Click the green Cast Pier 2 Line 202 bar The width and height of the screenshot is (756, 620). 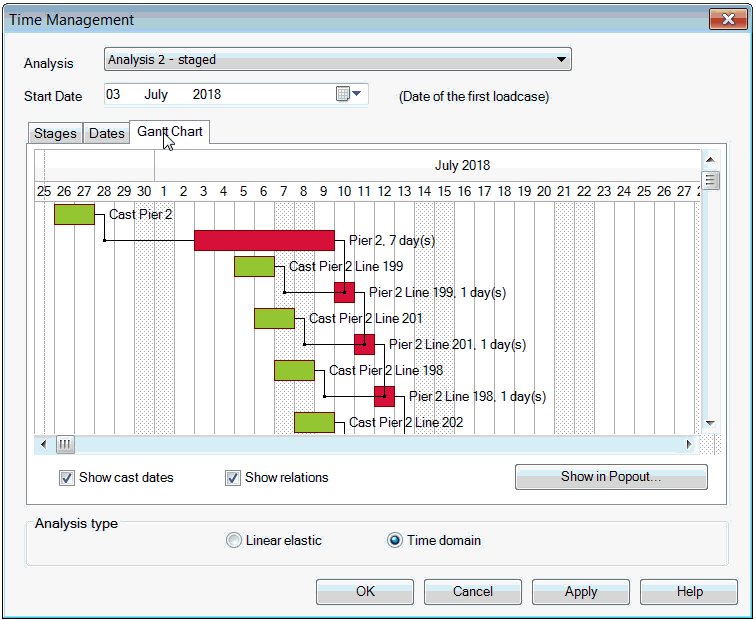click(x=314, y=422)
